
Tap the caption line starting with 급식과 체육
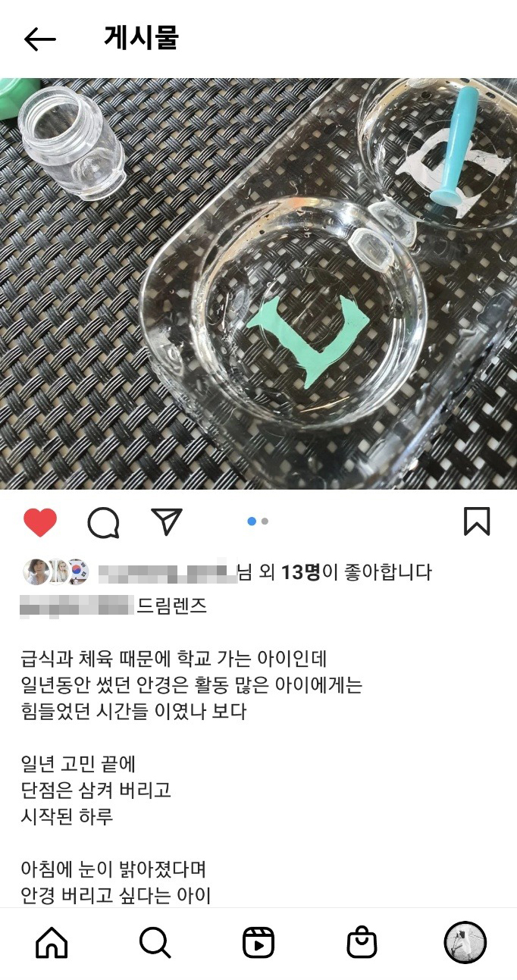point(174,658)
